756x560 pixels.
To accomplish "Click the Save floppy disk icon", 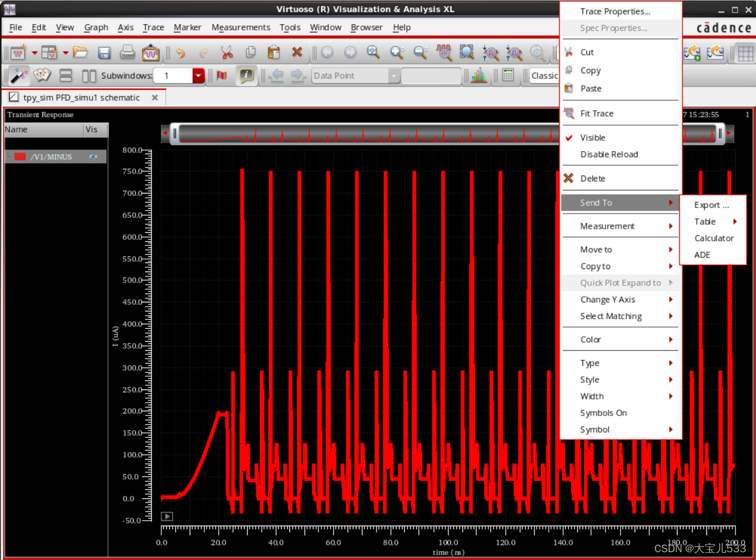I will tap(104, 53).
